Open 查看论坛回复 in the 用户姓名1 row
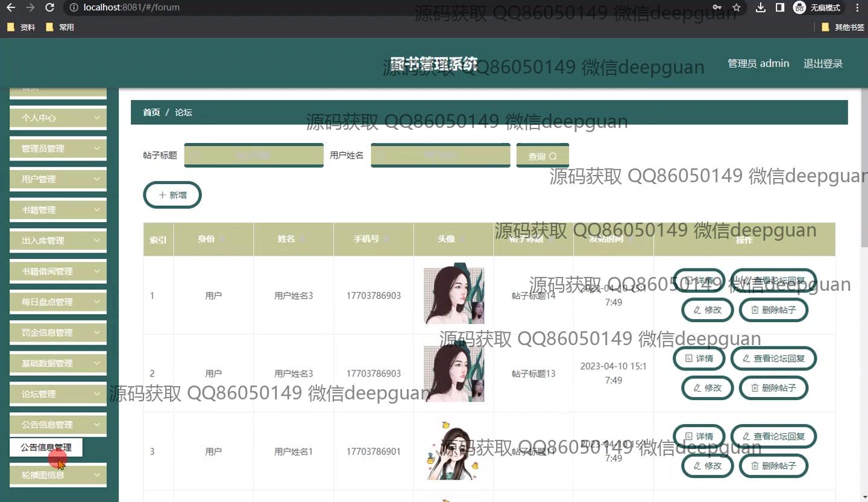This screenshot has width=868, height=502. [x=773, y=436]
